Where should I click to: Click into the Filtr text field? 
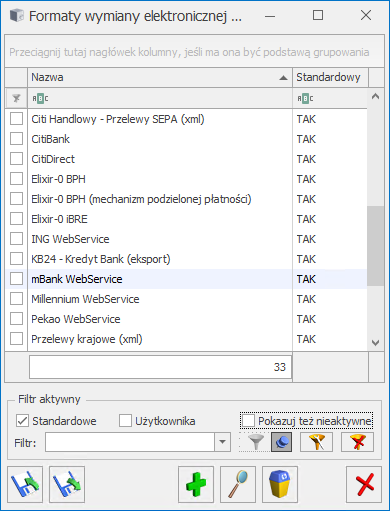coord(130,442)
